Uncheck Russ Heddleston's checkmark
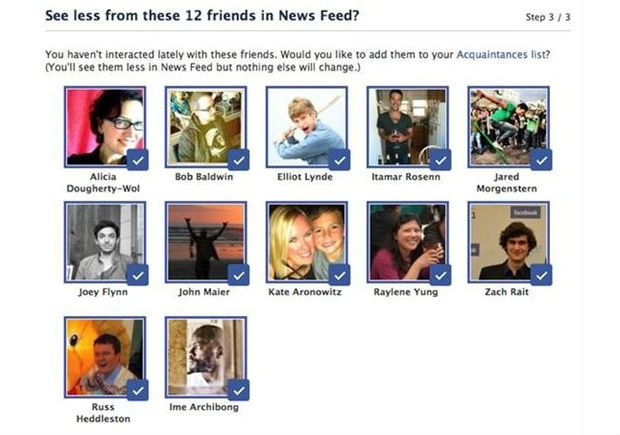This screenshot has height=435, width=620. [x=138, y=390]
